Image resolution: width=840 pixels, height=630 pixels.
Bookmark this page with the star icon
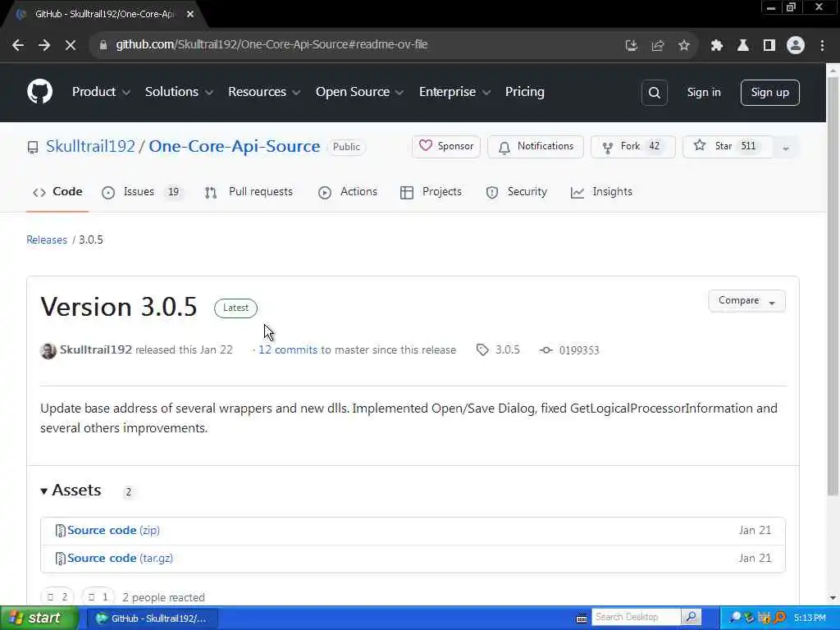683,46
